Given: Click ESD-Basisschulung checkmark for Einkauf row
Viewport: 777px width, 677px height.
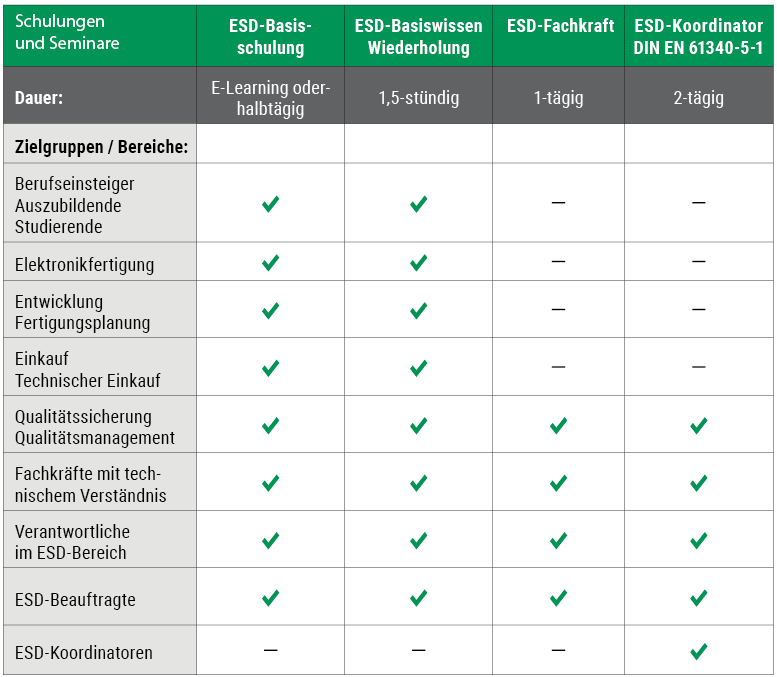Looking at the screenshot, I should pyautogui.click(x=270, y=368).
